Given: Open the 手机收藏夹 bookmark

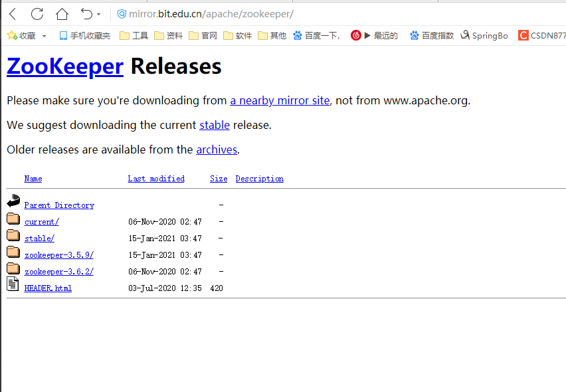Looking at the screenshot, I should pos(85,35).
